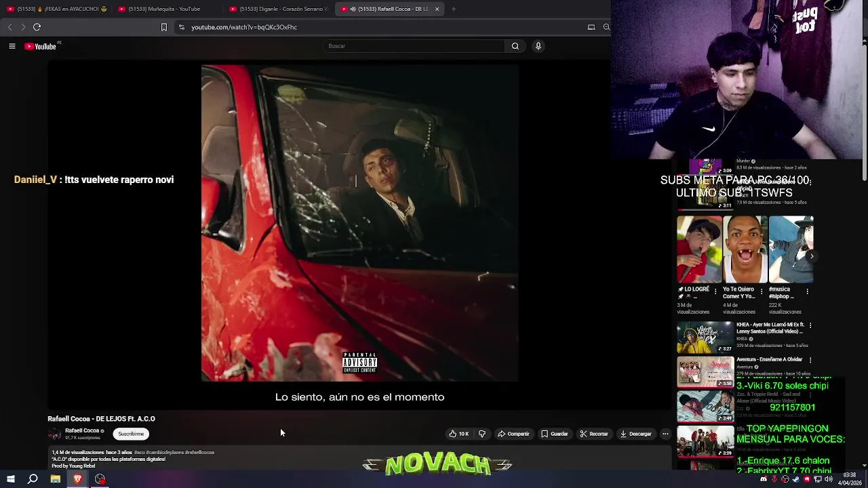Open Windows taskbar search
868x488 pixels.
(33, 479)
